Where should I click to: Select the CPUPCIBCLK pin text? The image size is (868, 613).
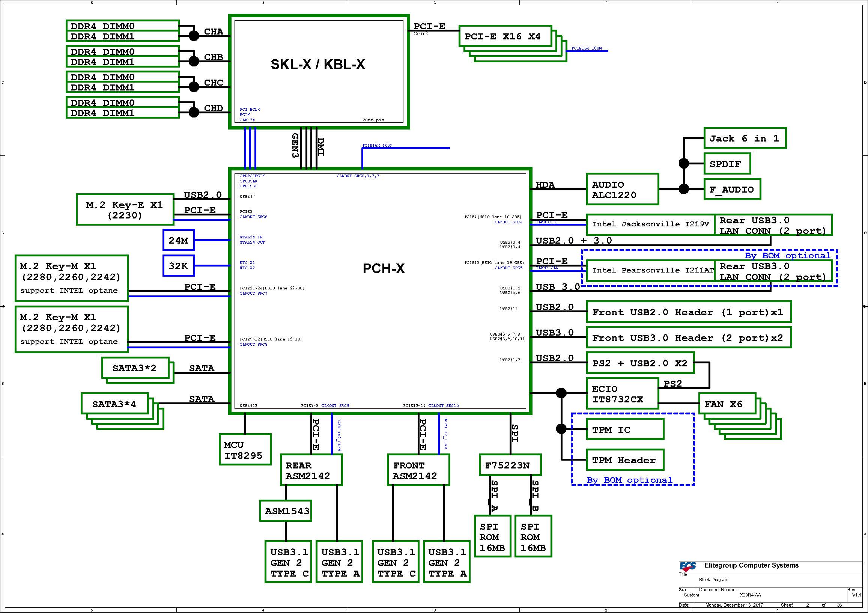point(252,176)
